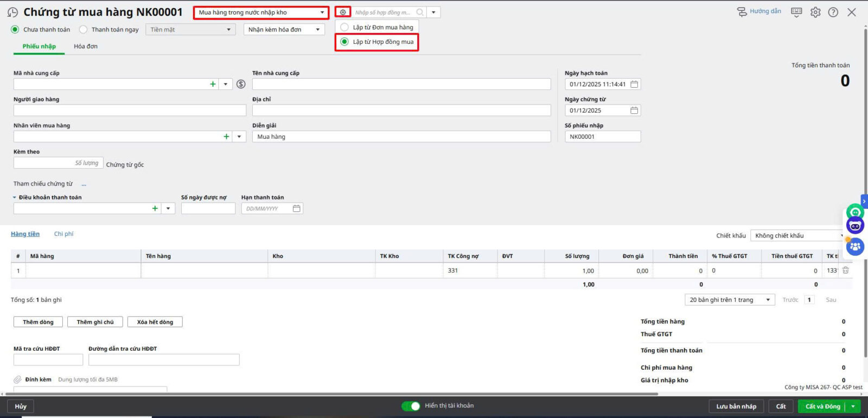Switch to Hóa đơn tab

tap(86, 47)
